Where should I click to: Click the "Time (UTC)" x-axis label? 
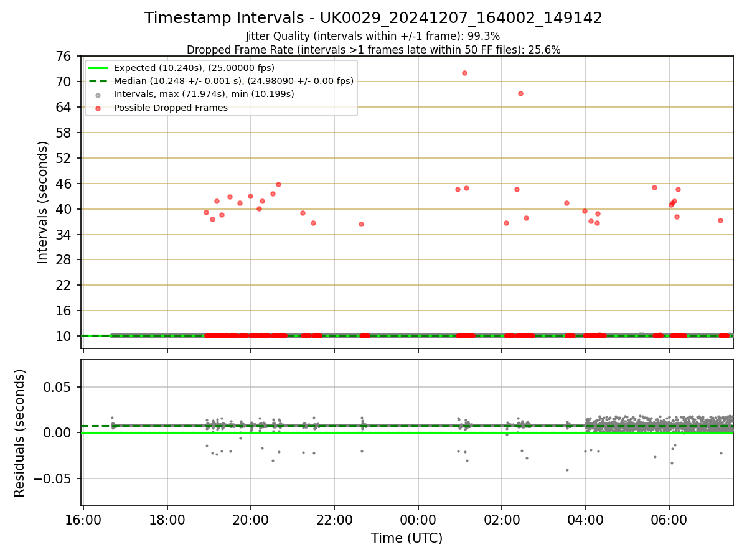click(407, 538)
